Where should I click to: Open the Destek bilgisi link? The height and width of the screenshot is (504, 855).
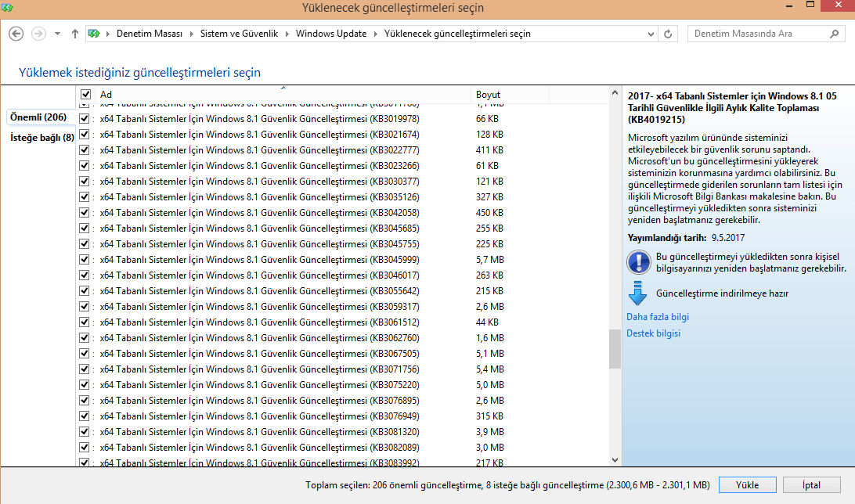coord(653,333)
